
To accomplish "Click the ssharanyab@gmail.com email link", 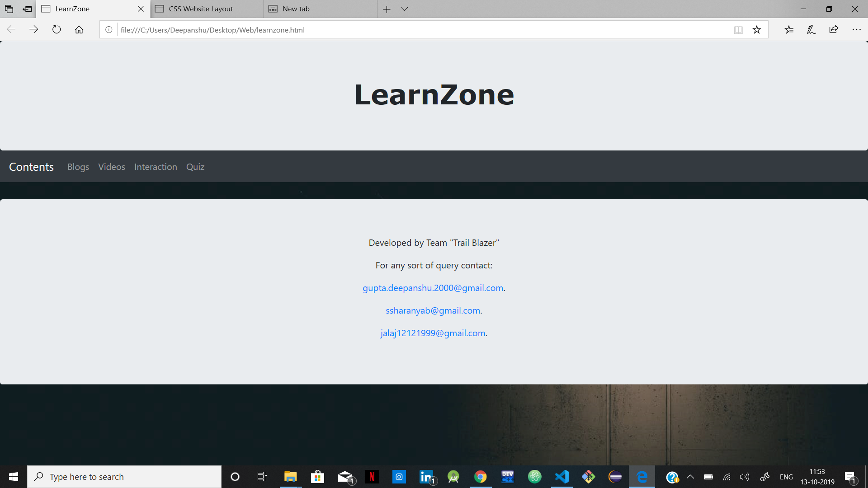I will click(433, 310).
